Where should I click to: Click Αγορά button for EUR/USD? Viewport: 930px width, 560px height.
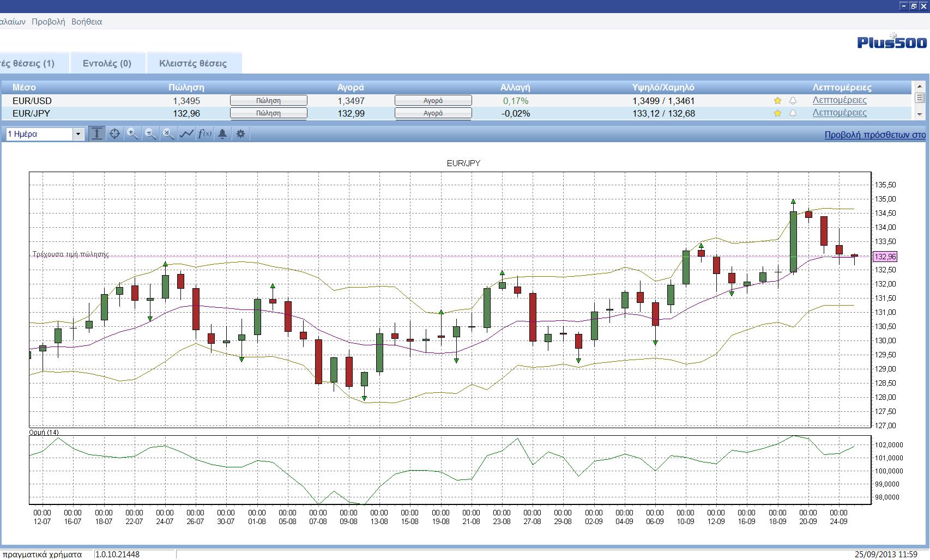point(433,100)
